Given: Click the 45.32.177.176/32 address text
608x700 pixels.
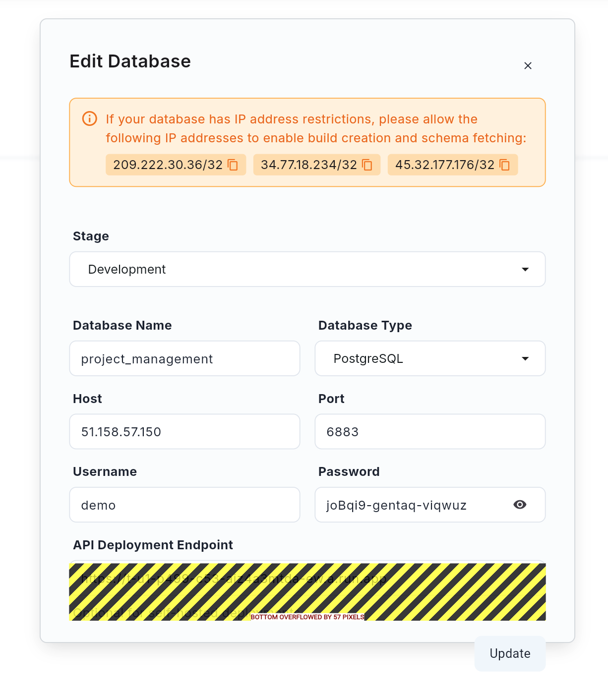Looking at the screenshot, I should tap(444, 165).
